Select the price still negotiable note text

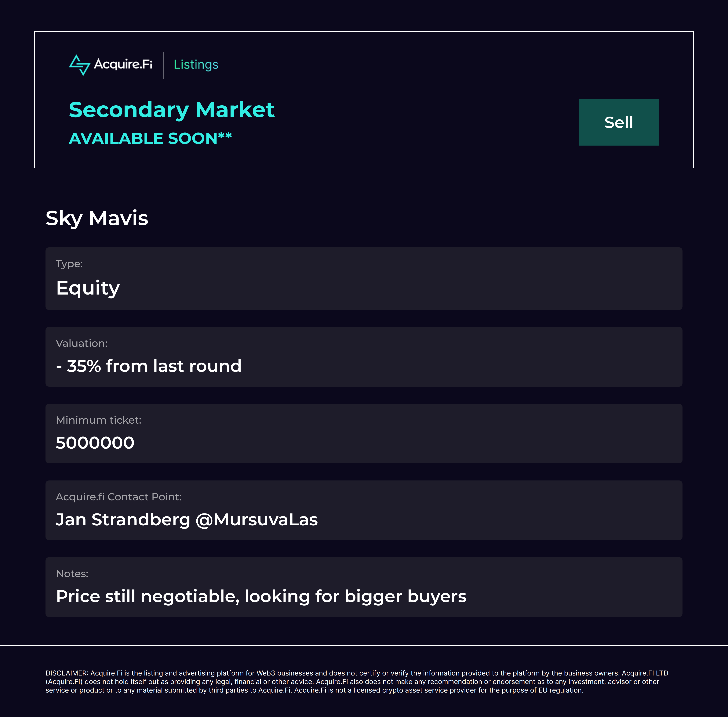261,596
